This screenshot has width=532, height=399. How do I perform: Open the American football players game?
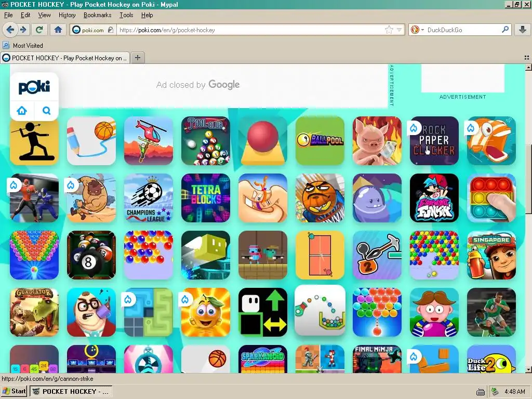coord(34,198)
